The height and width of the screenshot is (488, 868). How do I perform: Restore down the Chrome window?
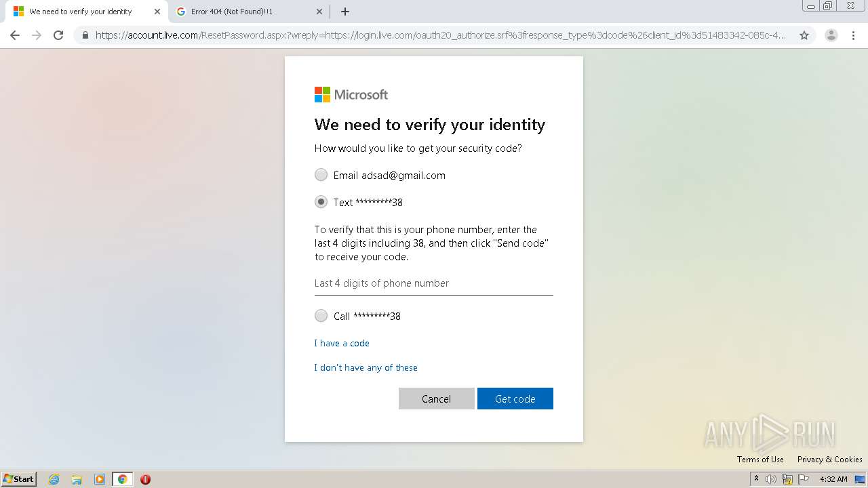829,6
